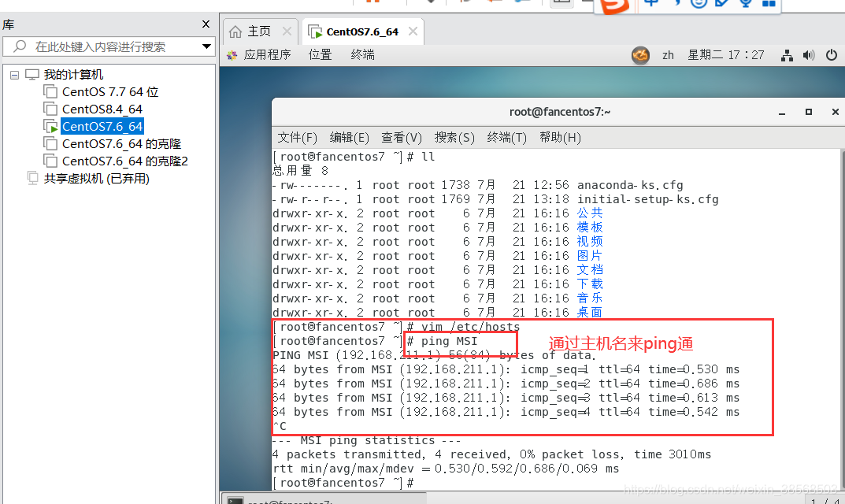This screenshot has width=845, height=504.
Task: Click the 下载 directory name
Action: point(590,284)
